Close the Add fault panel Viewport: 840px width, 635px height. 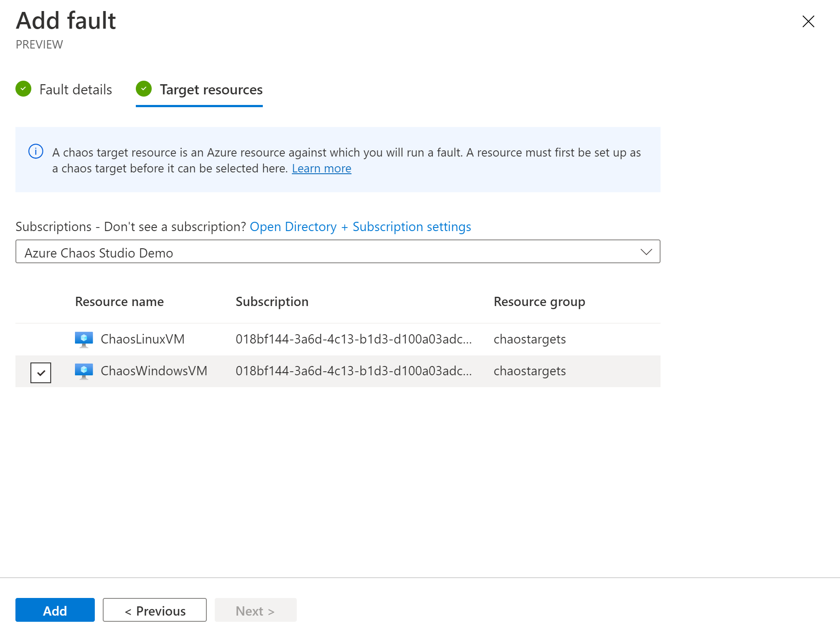coord(808,21)
